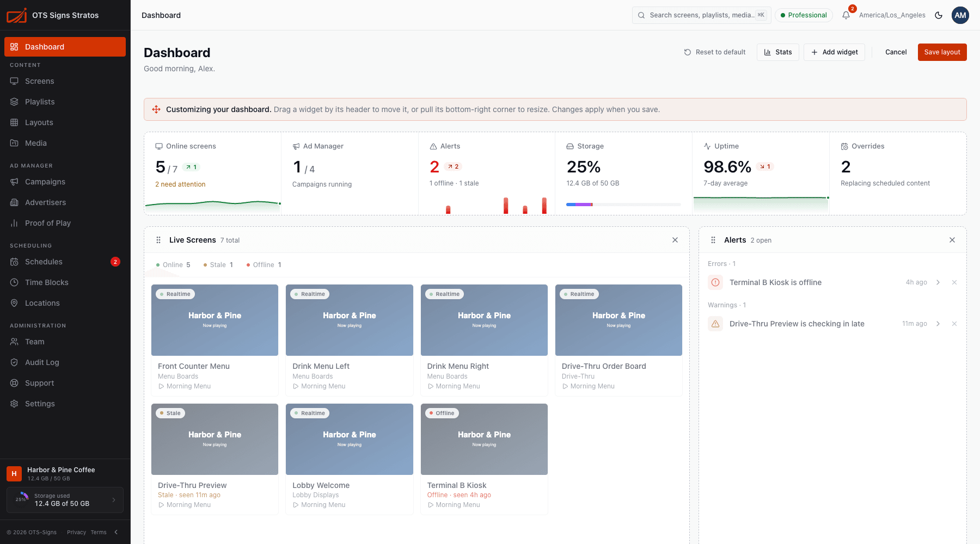Click the Storage 25% usage bar
Viewport: 980px width, 544px height.
[x=623, y=205]
